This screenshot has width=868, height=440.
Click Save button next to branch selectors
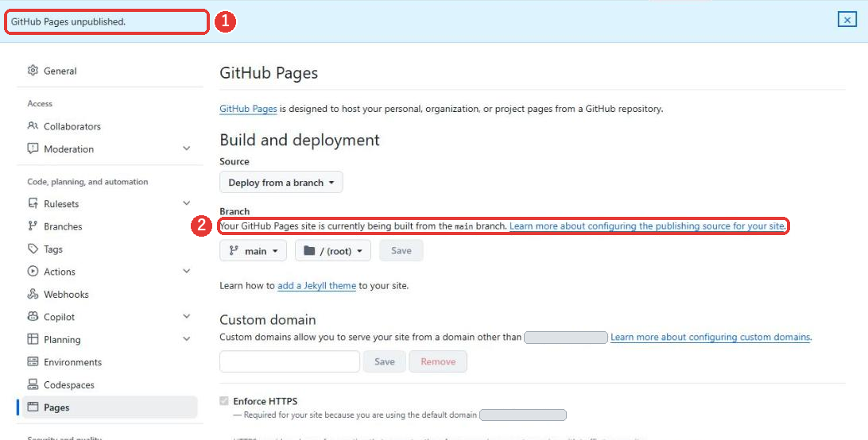coord(401,251)
